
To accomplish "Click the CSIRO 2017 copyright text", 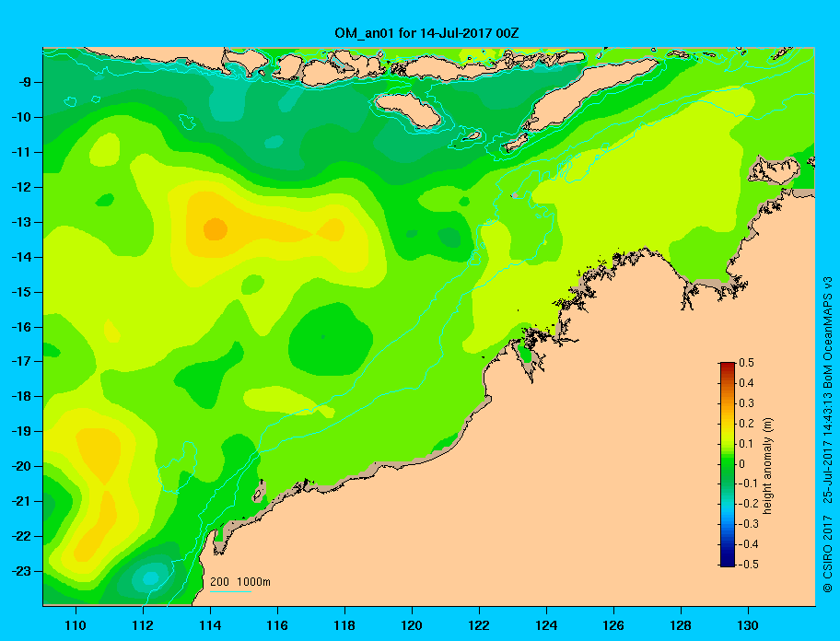I will [x=828, y=554].
